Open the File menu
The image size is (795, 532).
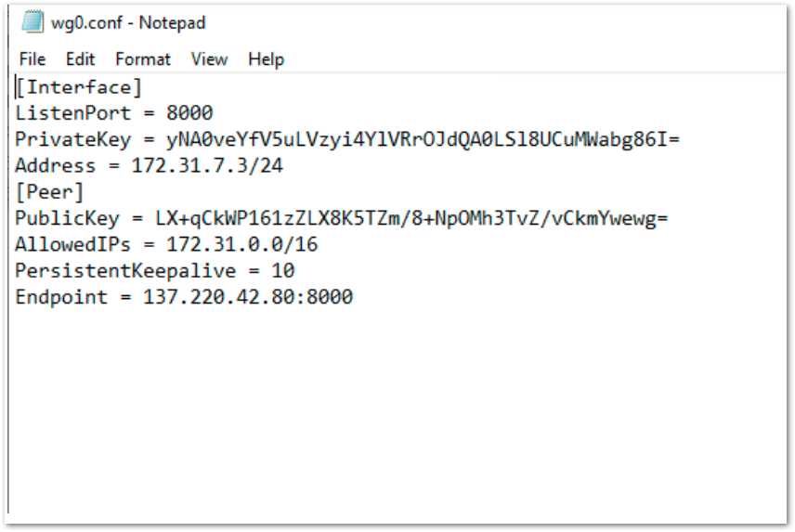(32, 59)
